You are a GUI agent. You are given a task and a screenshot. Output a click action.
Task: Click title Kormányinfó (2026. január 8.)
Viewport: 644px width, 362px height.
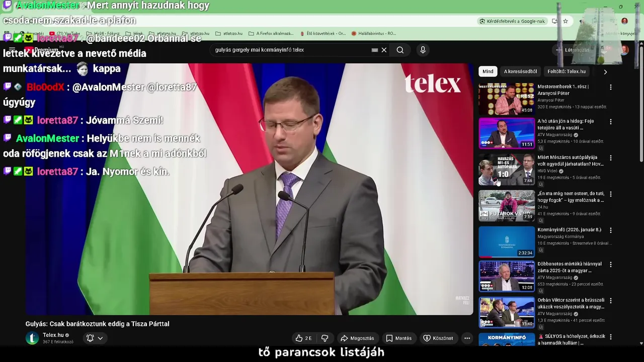(569, 230)
